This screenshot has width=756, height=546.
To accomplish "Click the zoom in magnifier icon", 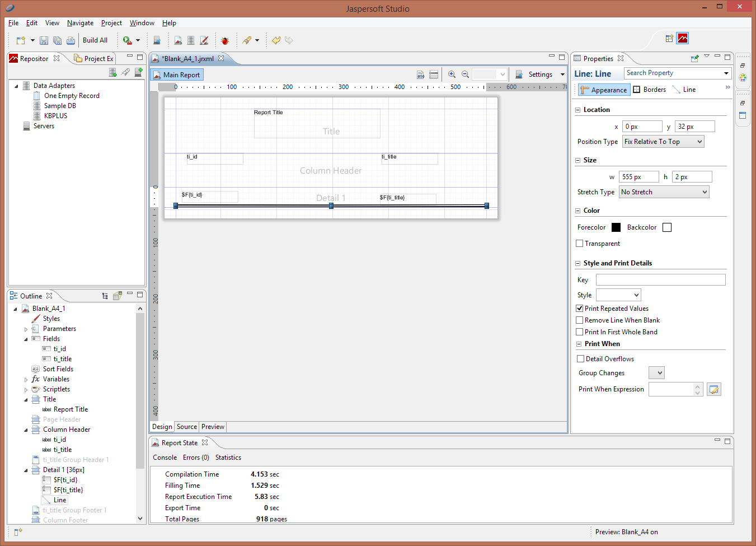I will click(x=452, y=74).
